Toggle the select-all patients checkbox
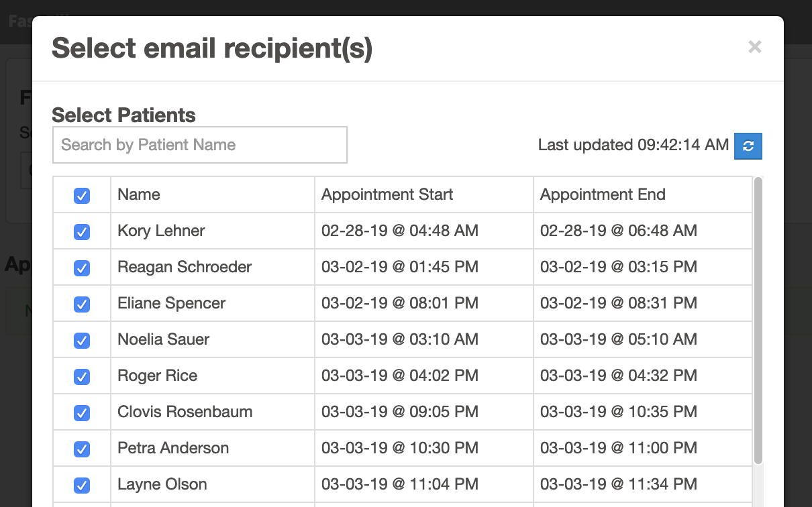 click(x=82, y=195)
